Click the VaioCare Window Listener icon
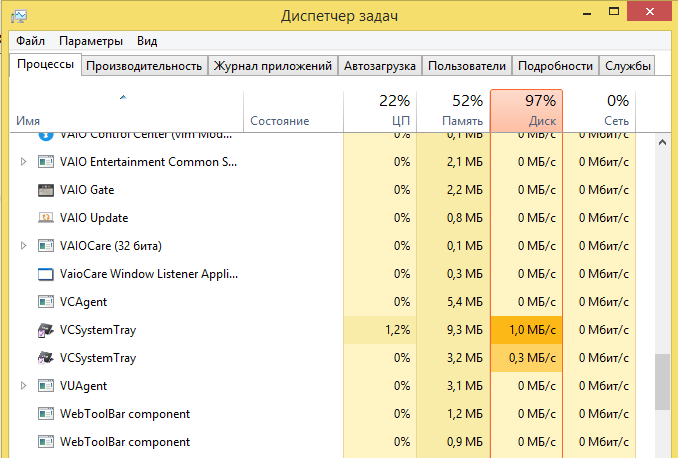 coord(45,273)
